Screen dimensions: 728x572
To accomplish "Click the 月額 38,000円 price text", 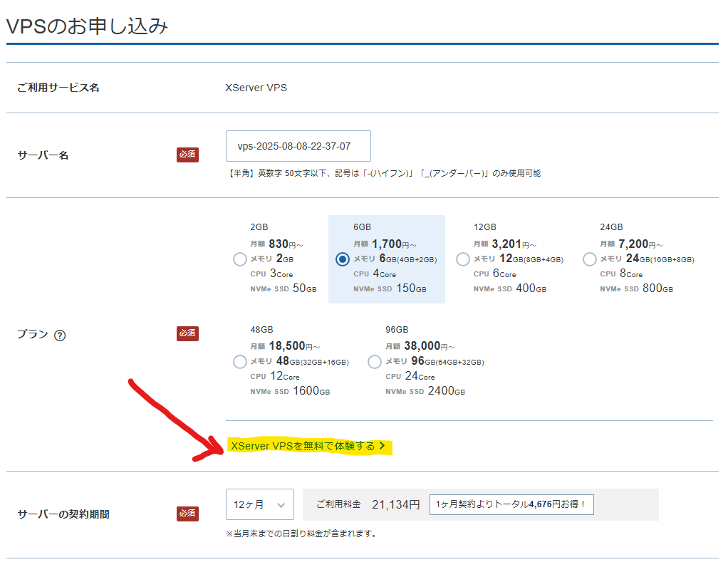I will click(420, 346).
